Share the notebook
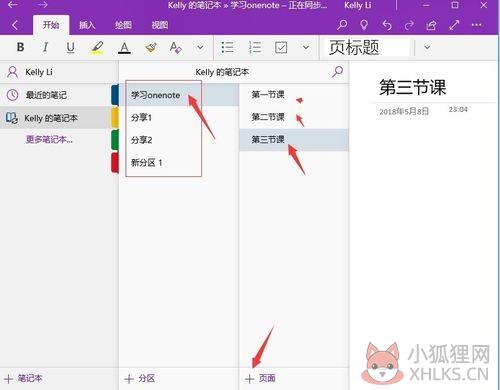Image resolution: width=500 pixels, height=390 pixels. pyautogui.click(x=431, y=25)
